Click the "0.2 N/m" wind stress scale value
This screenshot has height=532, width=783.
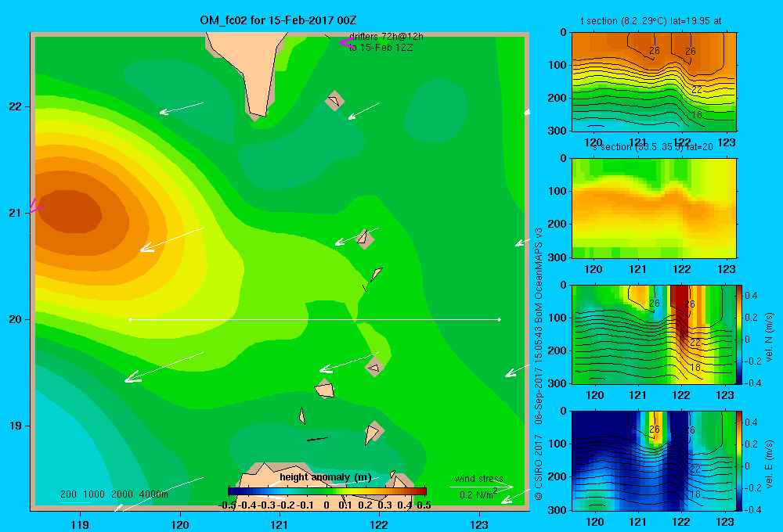point(476,495)
